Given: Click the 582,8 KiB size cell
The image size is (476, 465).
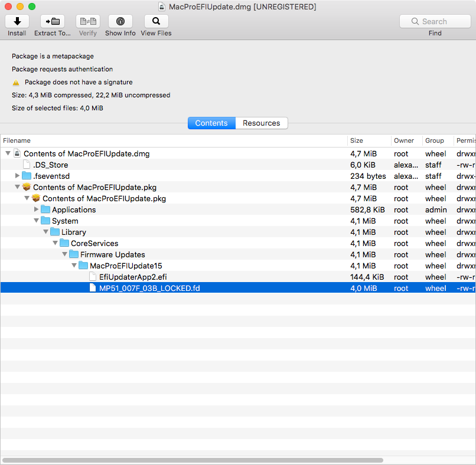Looking at the screenshot, I should coord(367,210).
